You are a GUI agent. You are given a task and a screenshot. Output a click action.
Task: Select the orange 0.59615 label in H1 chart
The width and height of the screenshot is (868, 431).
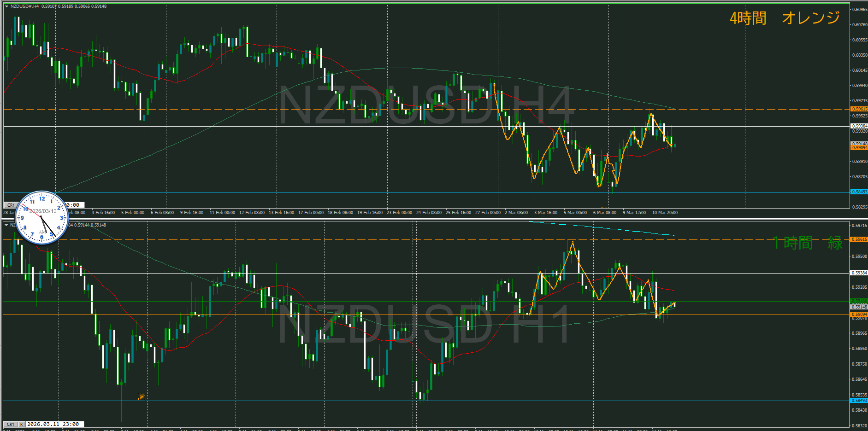[x=859, y=239]
